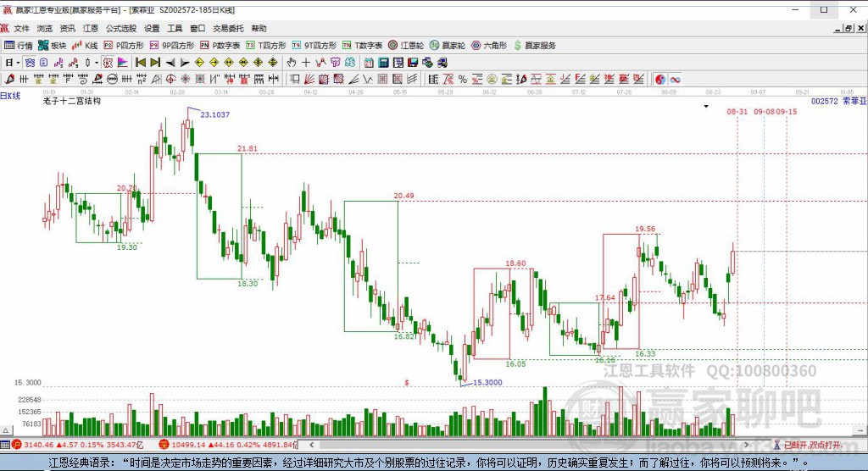Viewport: 868px width, 471px height.
Task: Click the yellow diamond left-arrow icon
Action: click(x=199, y=63)
